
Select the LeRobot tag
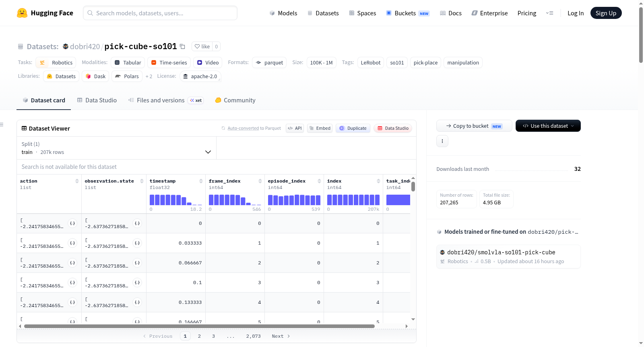371,62
